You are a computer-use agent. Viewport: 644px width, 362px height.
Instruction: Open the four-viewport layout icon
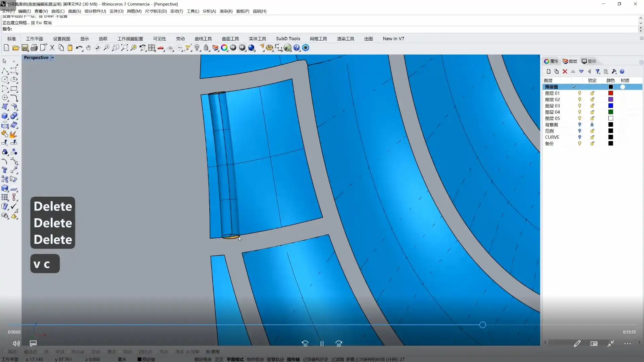(x=152, y=48)
